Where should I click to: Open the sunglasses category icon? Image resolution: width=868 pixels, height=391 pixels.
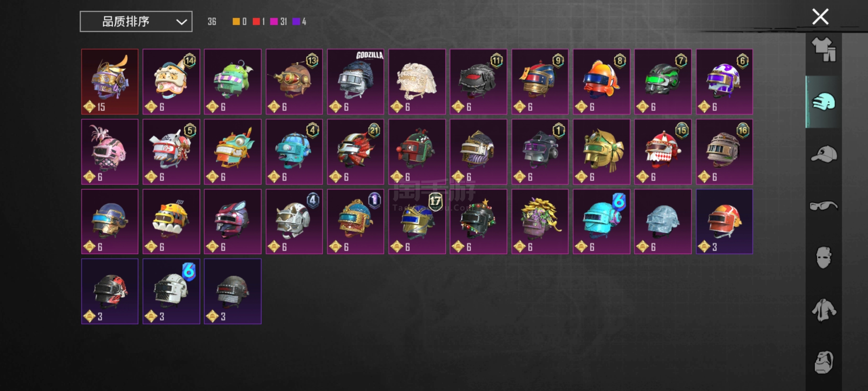(x=824, y=205)
